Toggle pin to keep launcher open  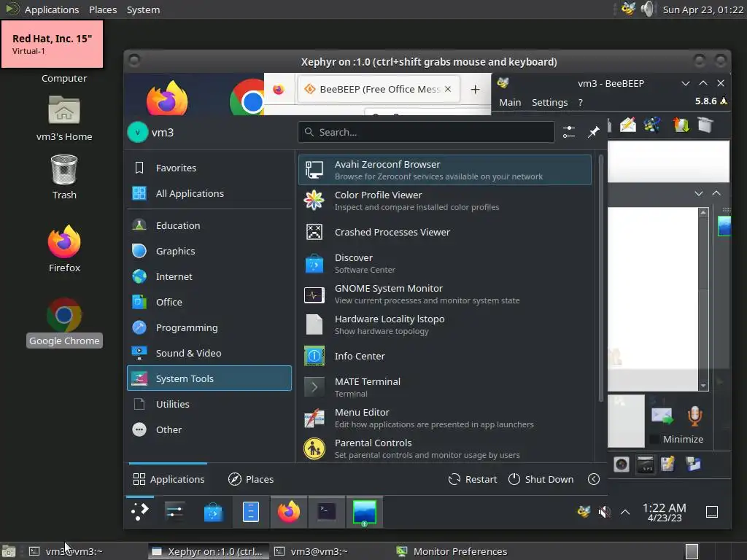point(594,132)
